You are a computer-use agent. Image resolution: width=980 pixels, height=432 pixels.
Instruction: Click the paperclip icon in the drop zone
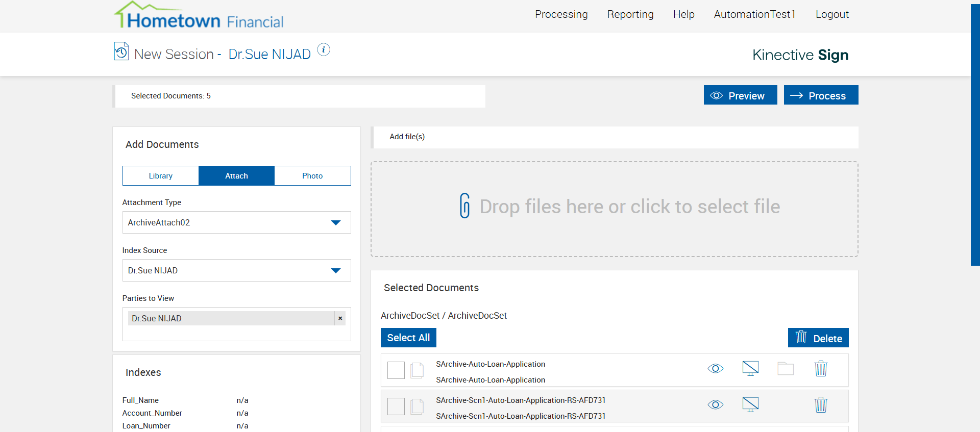464,206
